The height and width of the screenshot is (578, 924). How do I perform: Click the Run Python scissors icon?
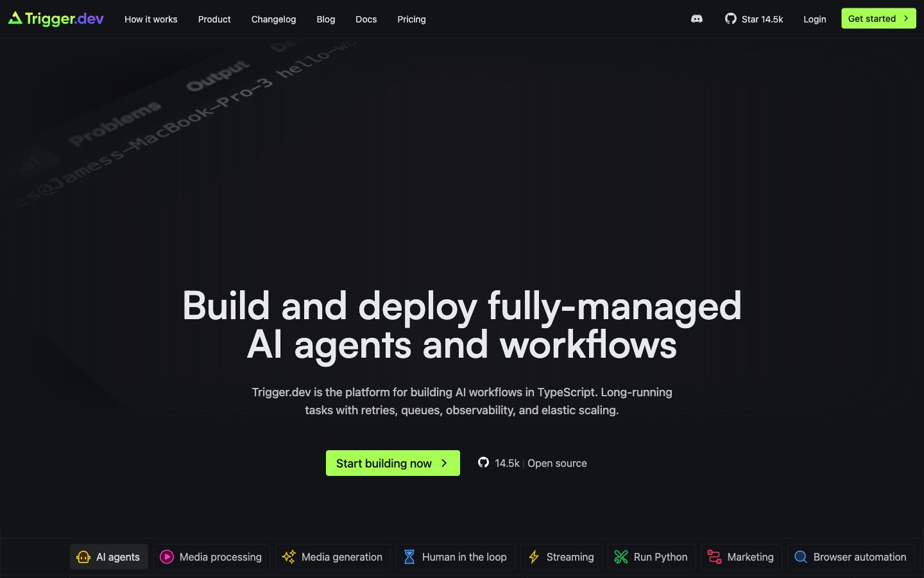tap(621, 557)
